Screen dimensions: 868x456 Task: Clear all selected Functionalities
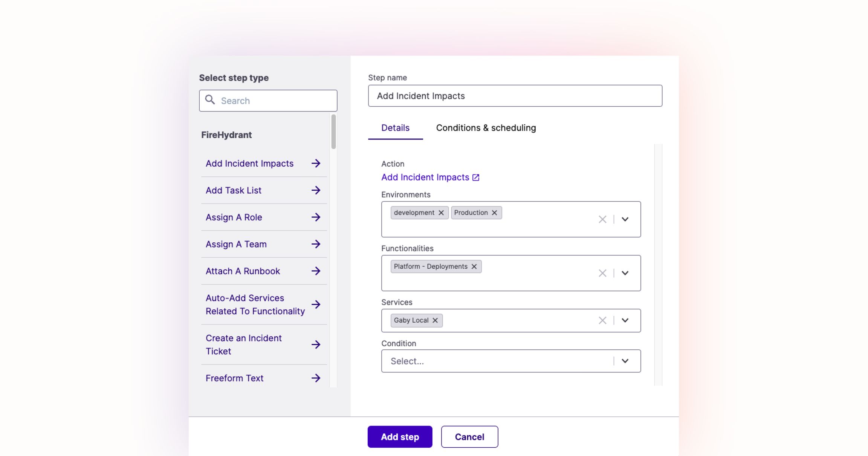(x=602, y=273)
